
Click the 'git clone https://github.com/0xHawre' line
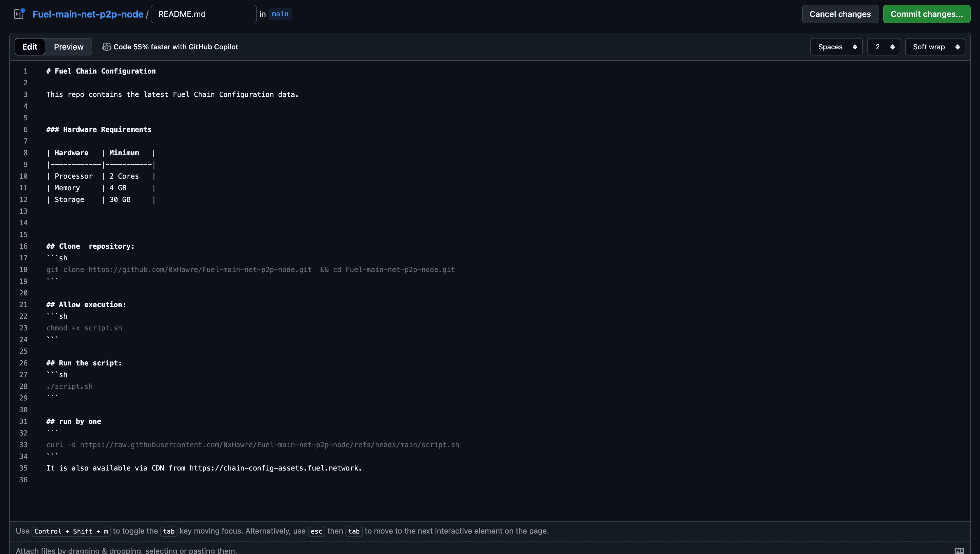point(250,270)
